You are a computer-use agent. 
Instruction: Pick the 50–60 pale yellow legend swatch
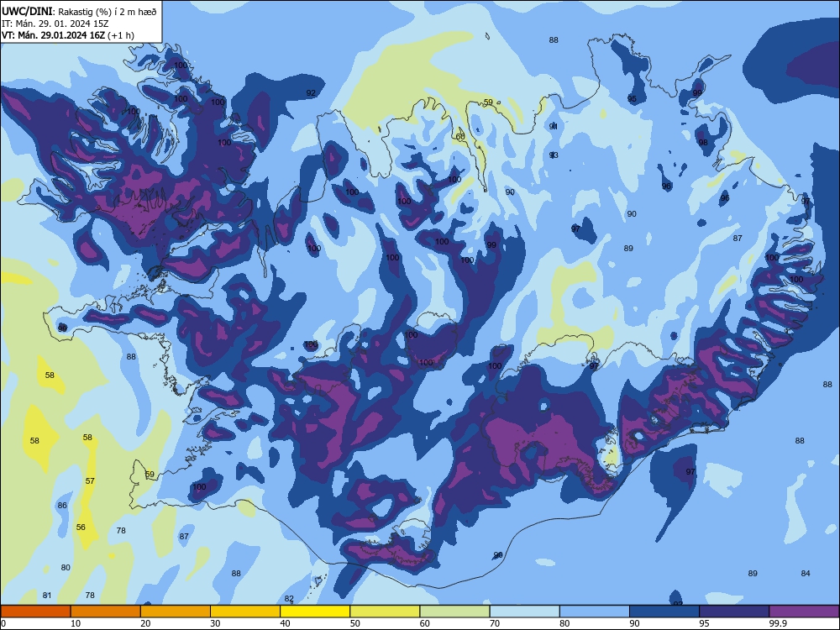tap(386, 612)
